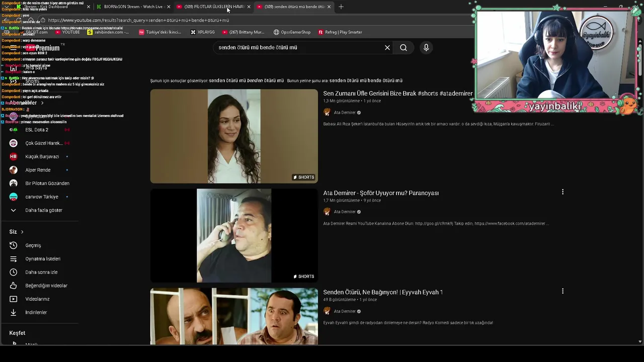Screen dimensions: 644x362
Task: Expand the Siz section chevron
Action: (22, 232)
